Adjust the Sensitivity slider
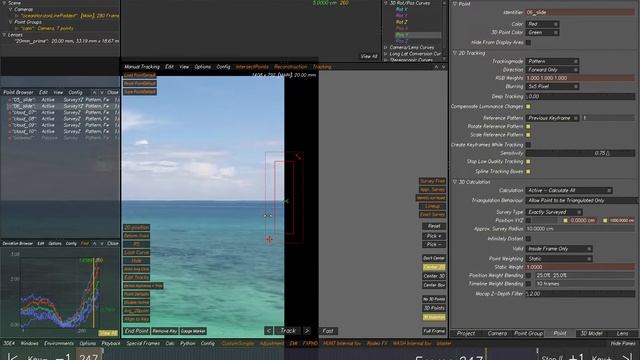Screen dimensions: 640x360 pos(580,153)
